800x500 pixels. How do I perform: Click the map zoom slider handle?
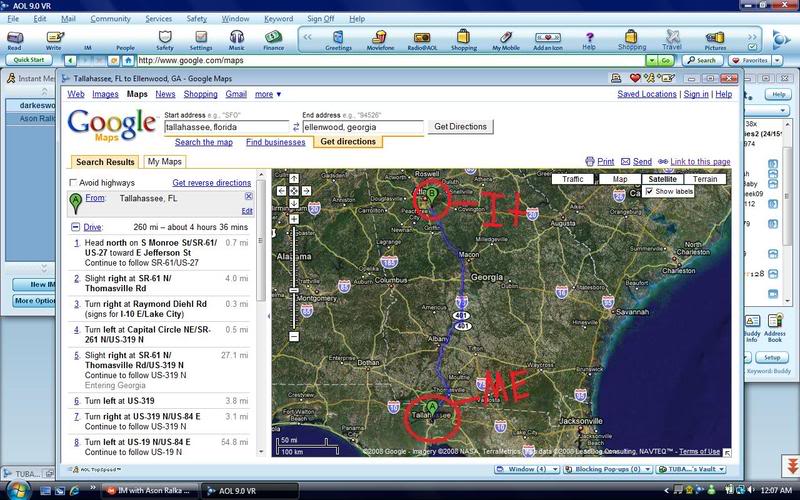pyautogui.click(x=294, y=291)
